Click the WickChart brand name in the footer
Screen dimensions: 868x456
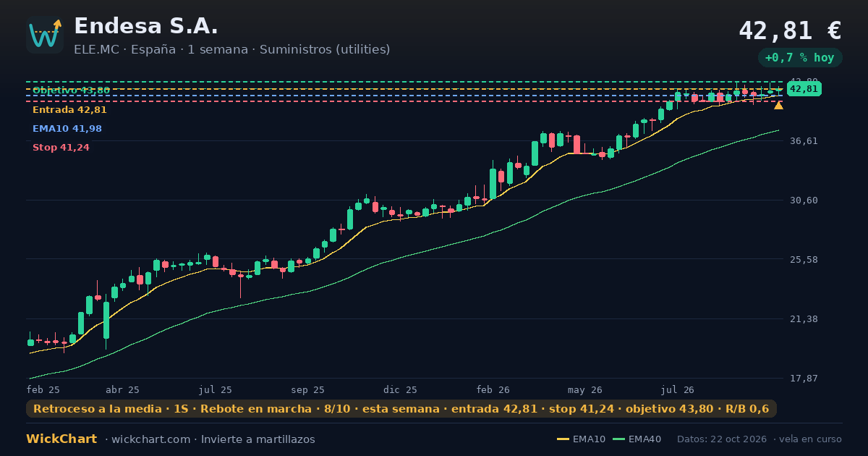point(61,439)
